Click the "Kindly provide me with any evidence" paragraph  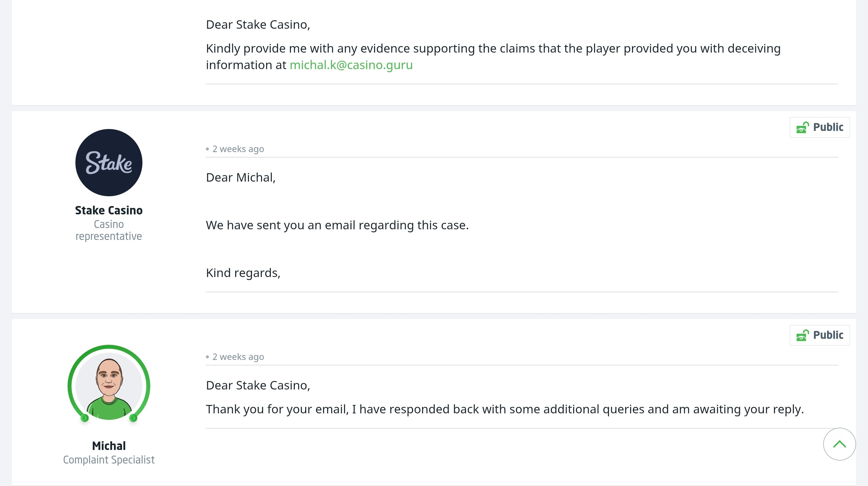493,56
